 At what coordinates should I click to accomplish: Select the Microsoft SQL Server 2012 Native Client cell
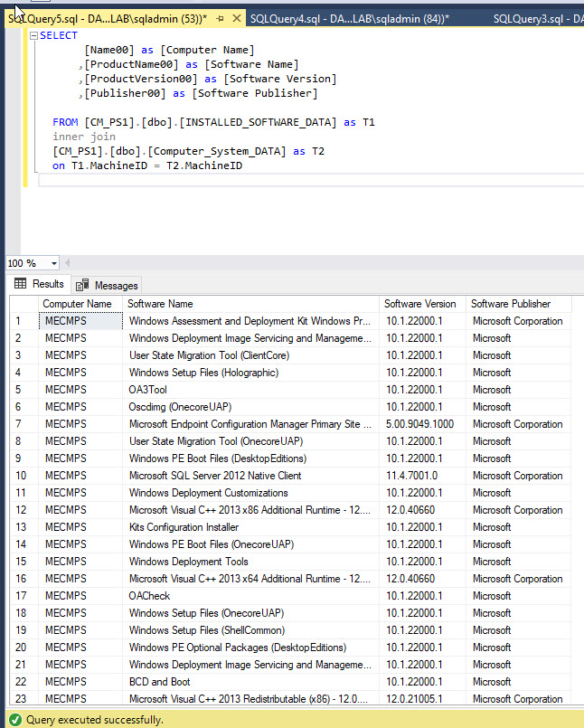pyautogui.click(x=215, y=476)
